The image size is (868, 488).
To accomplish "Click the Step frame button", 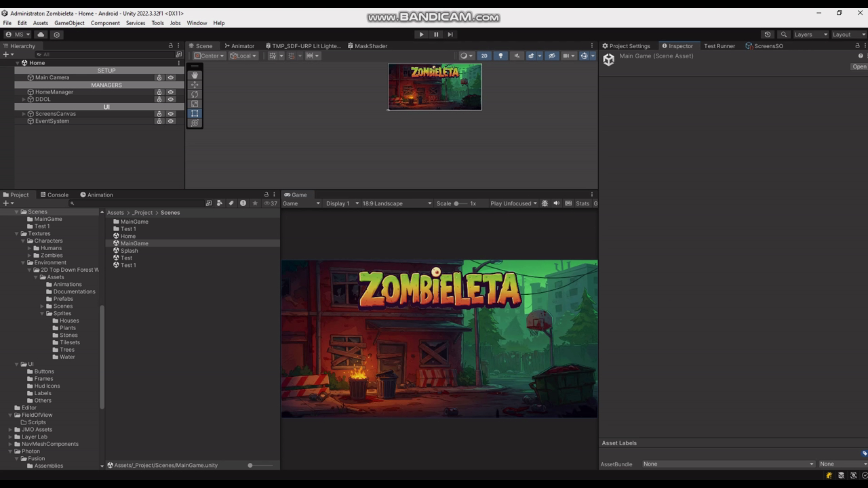I will pyautogui.click(x=450, y=35).
